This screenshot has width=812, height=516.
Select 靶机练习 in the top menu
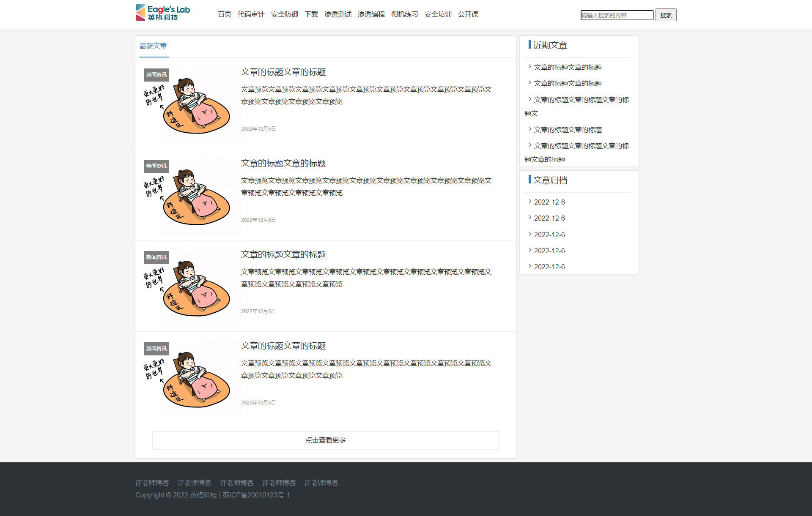click(404, 14)
